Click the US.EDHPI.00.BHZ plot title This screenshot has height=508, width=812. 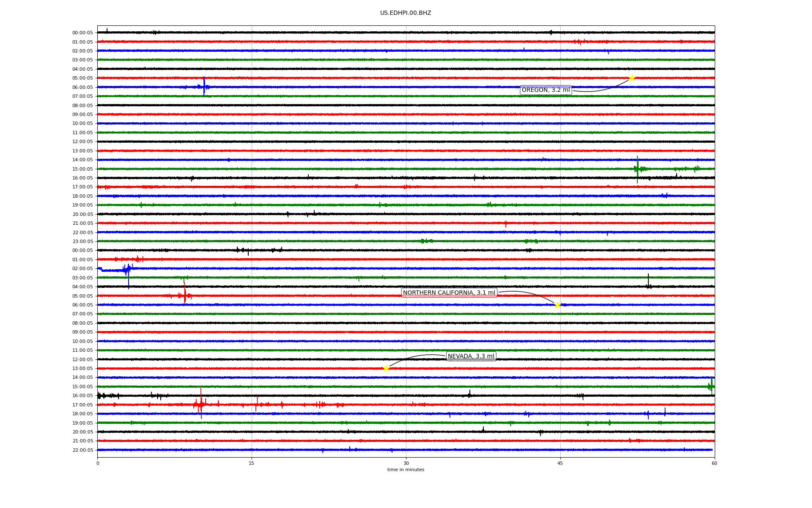[x=406, y=13]
